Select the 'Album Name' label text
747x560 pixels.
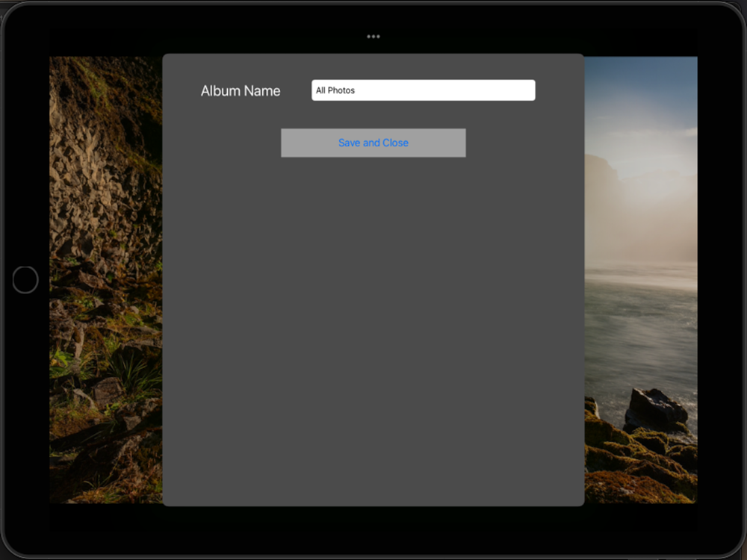240,90
